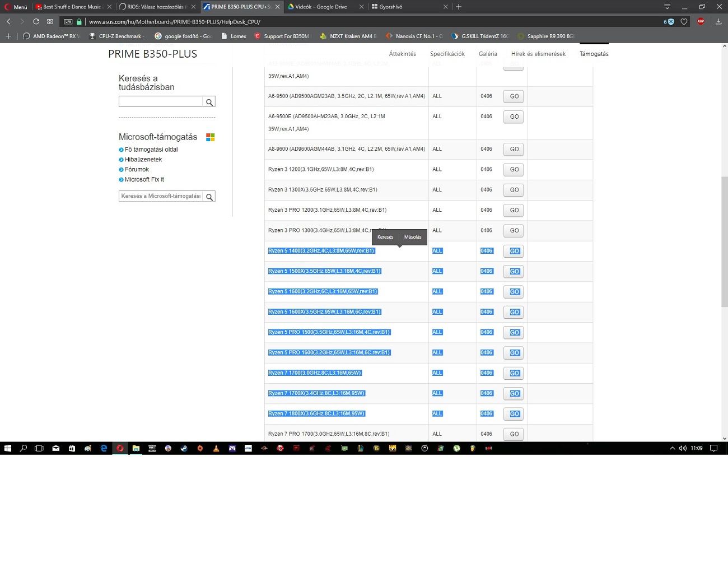
Task: Open Steam in taskbar
Action: pyautogui.click(x=184, y=448)
